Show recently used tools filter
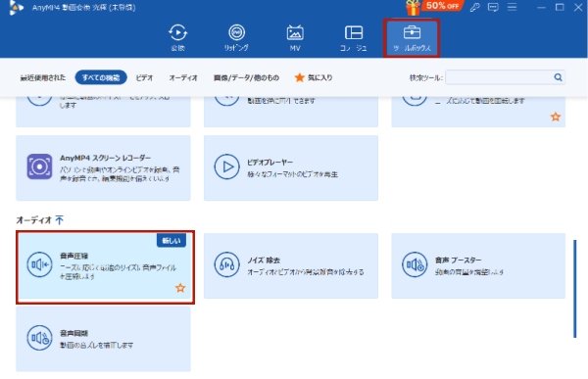588x379 pixels. click(43, 77)
